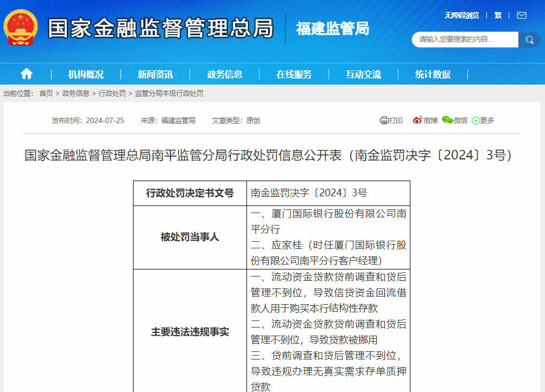Click 首页 in the breadcrumb
This screenshot has width=545, height=392.
pos(46,93)
